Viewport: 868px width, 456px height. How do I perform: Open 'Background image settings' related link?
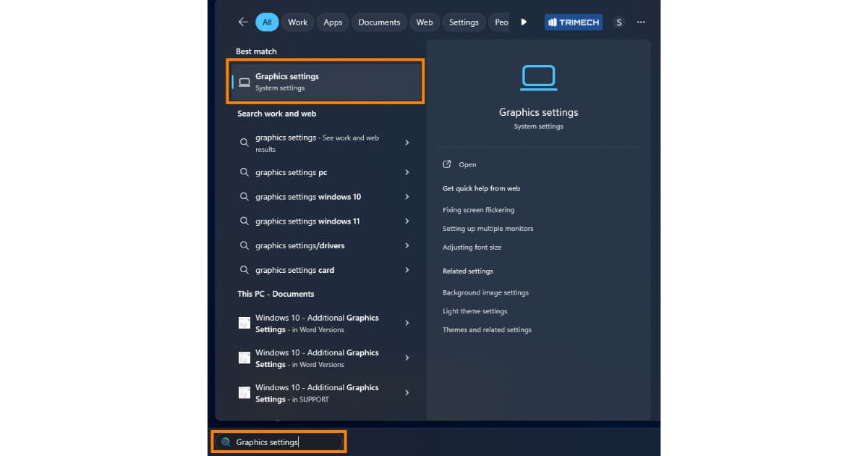(485, 292)
